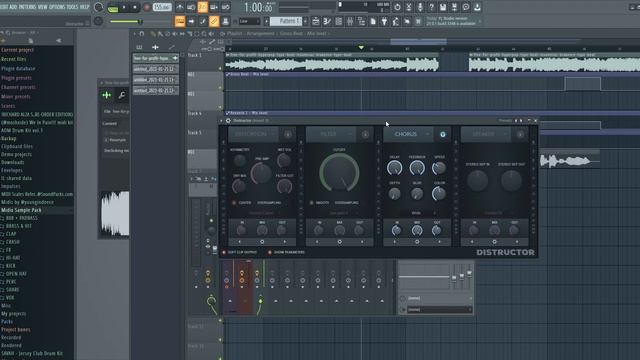Image resolution: width=640 pixels, height=360 pixels.
Task: Click the tempo tapper icon
Action: (396, 21)
